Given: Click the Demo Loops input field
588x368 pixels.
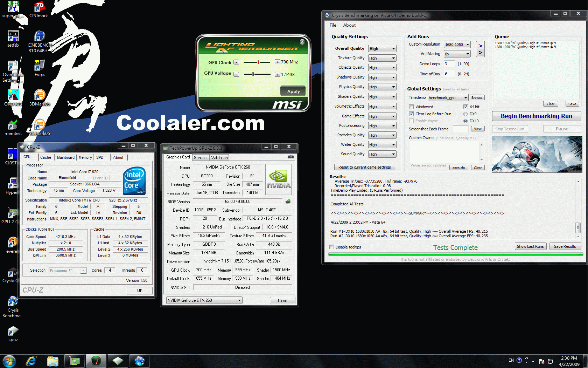Looking at the screenshot, I should (x=449, y=64).
